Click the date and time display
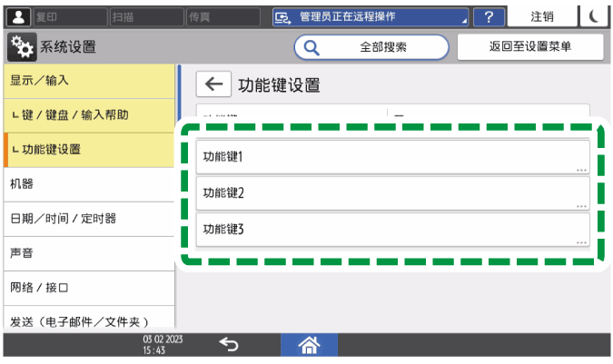 [x=158, y=345]
